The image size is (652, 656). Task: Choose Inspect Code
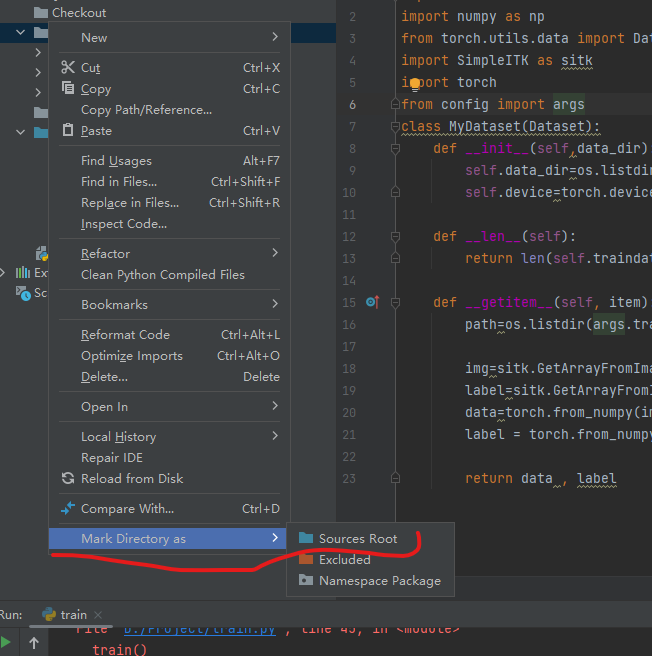(169, 224)
